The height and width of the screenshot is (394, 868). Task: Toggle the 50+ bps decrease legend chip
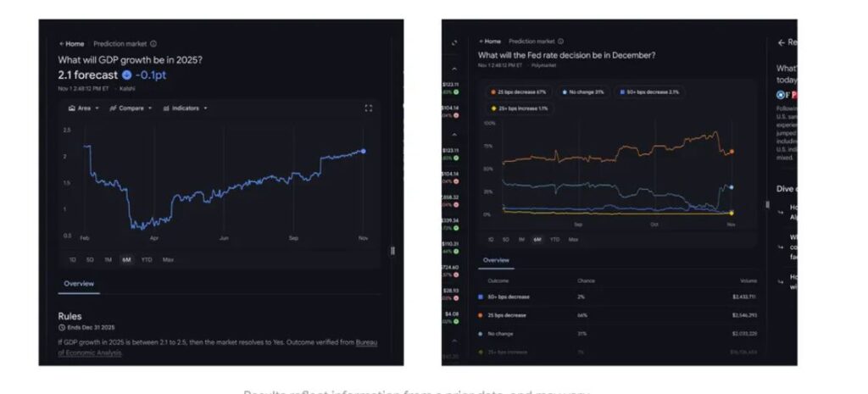[x=649, y=92]
